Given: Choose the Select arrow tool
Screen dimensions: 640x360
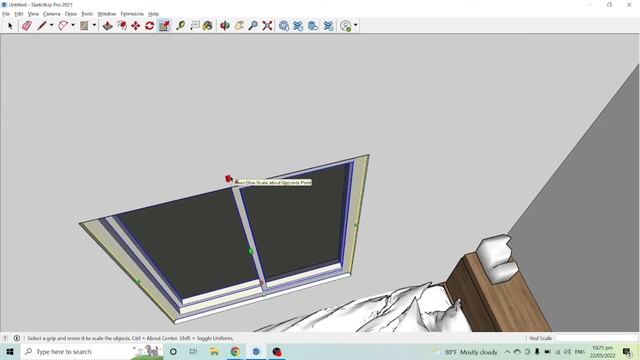Looking at the screenshot, I should pos(10,26).
